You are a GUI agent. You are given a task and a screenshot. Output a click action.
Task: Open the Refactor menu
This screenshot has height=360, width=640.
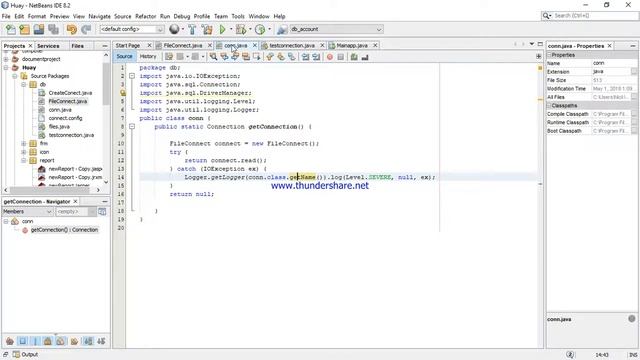click(x=145, y=16)
